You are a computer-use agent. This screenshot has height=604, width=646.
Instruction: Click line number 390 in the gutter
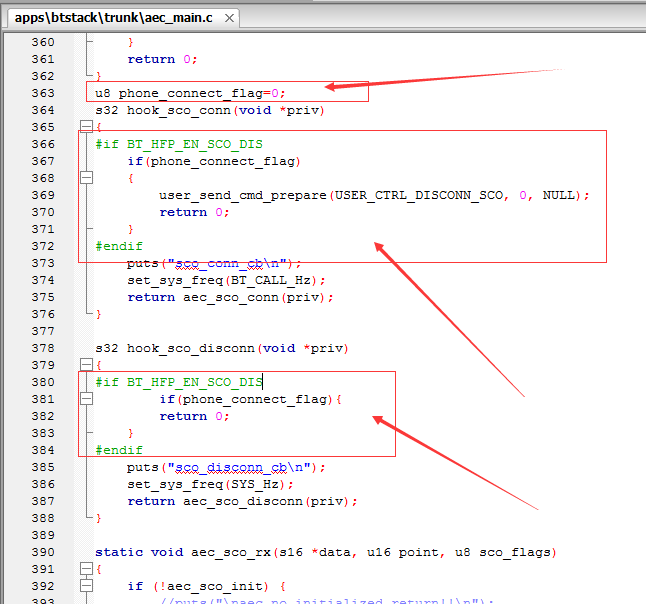[43, 552]
